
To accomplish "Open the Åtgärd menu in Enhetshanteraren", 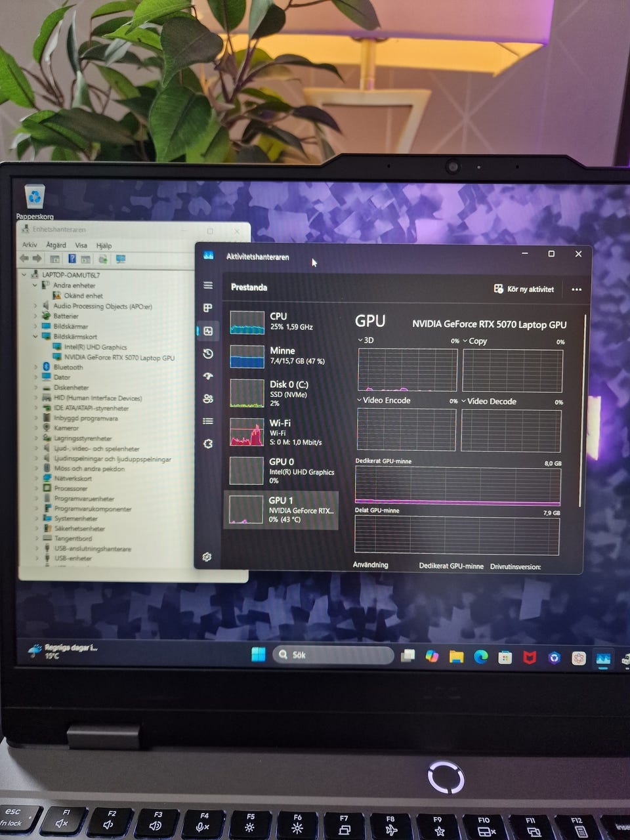I will pos(56,245).
